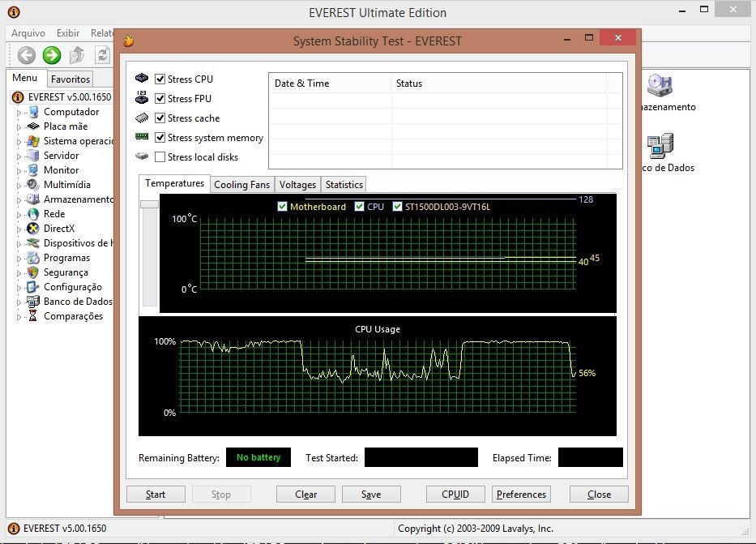Click the Sistema operacional Windows flag icon
Screen dimensions: 756x544
(33, 141)
